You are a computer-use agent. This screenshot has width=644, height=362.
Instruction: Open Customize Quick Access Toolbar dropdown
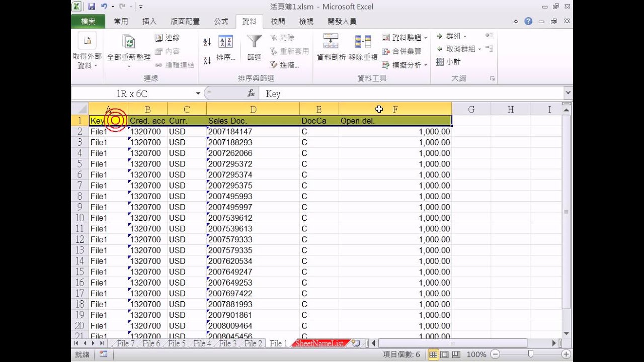click(x=140, y=7)
